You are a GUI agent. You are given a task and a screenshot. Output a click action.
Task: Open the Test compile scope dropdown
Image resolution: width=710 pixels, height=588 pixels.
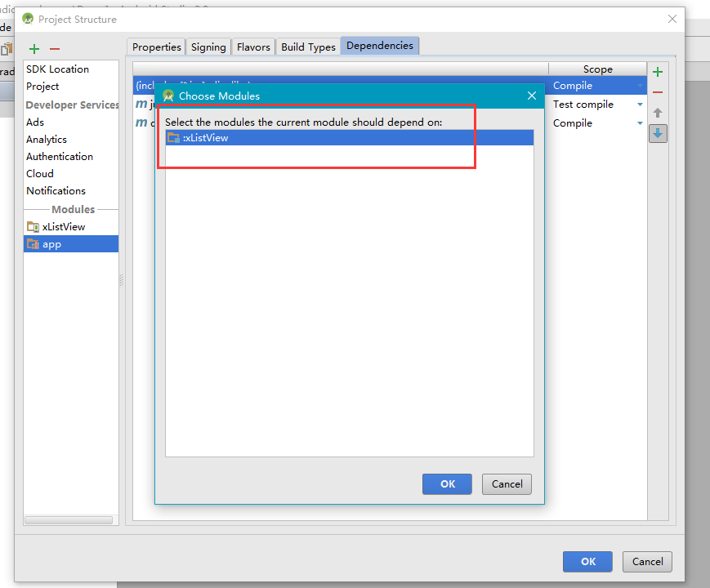(x=640, y=105)
